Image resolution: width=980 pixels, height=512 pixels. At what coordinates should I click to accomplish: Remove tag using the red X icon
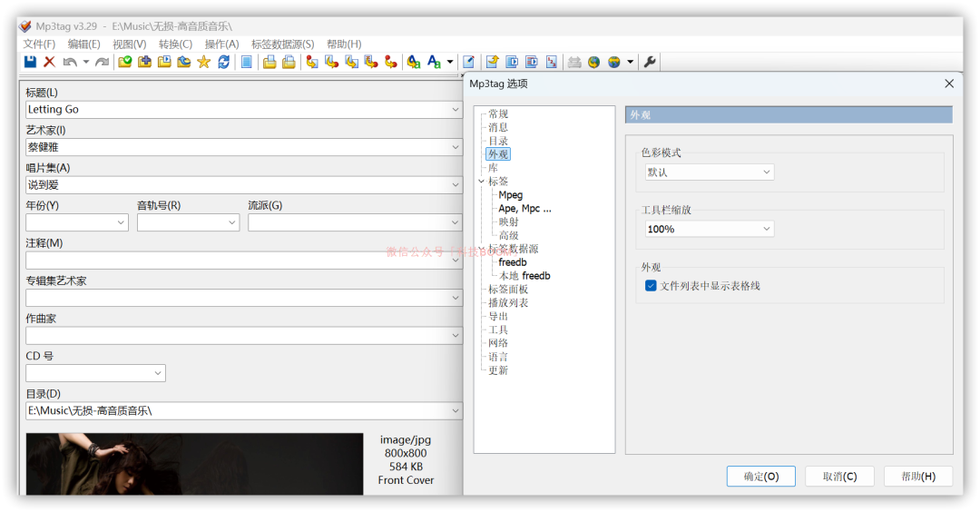(49, 61)
